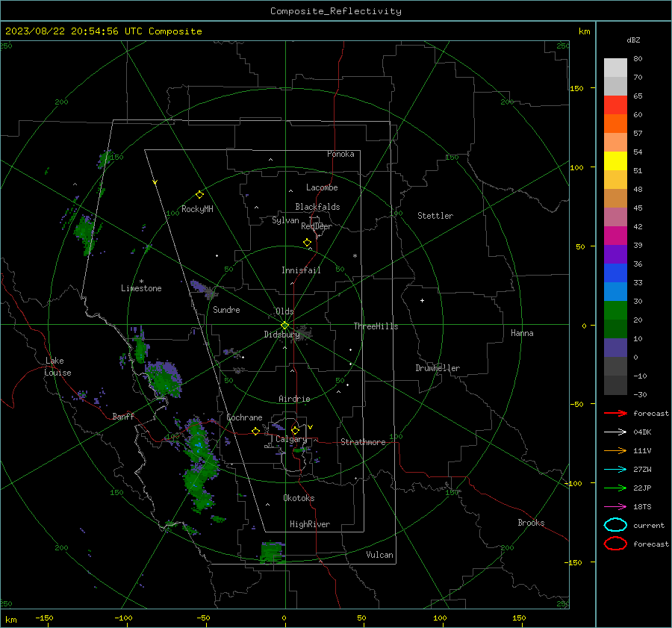The image size is (672, 628).
Task: Click the Limestone label
Action: [141, 288]
